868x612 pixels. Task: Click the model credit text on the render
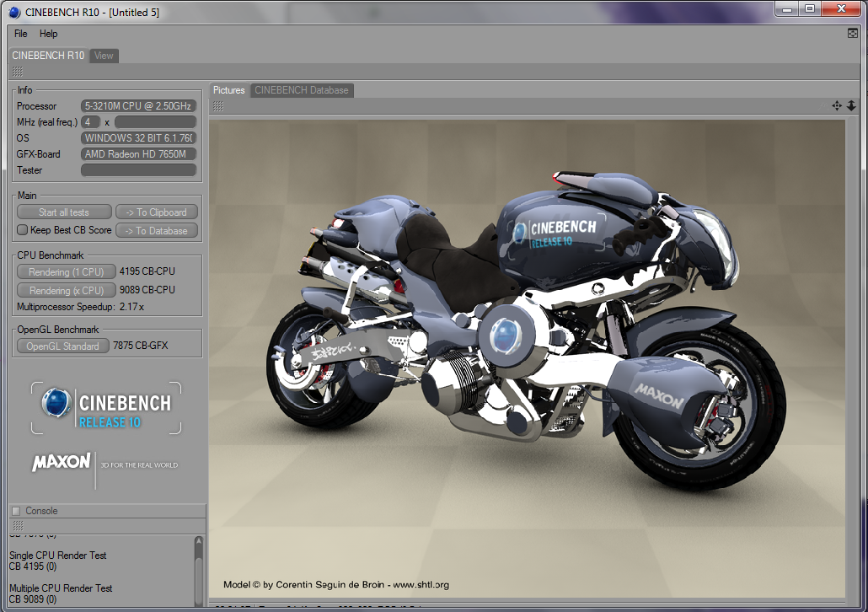coord(336,584)
